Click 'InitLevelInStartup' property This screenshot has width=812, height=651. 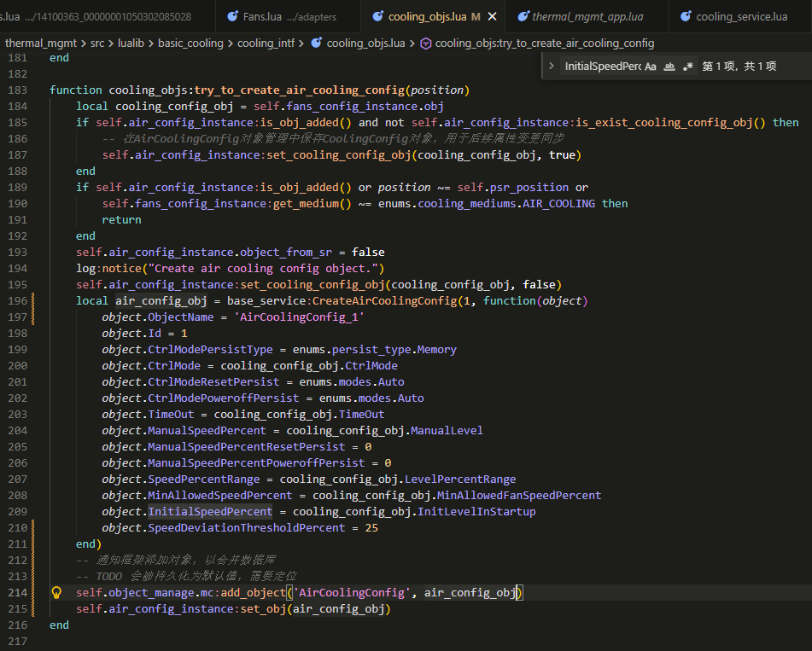[476, 512]
